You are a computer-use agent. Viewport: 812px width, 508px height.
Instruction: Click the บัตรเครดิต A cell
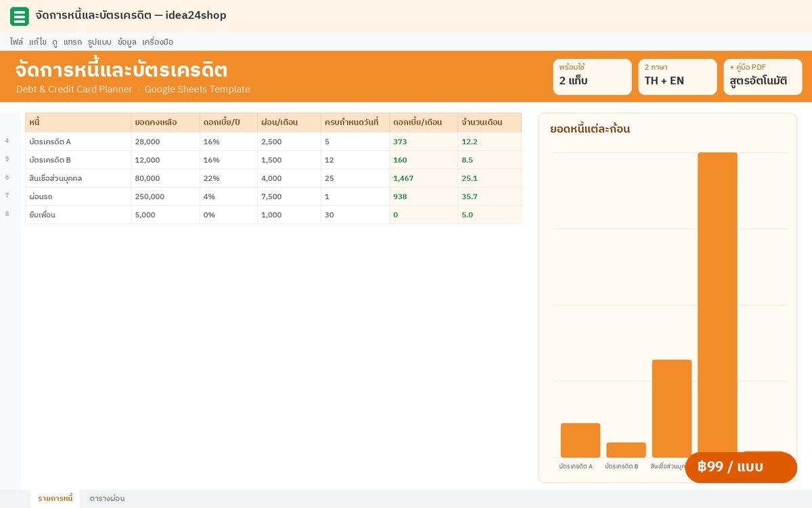(x=78, y=142)
